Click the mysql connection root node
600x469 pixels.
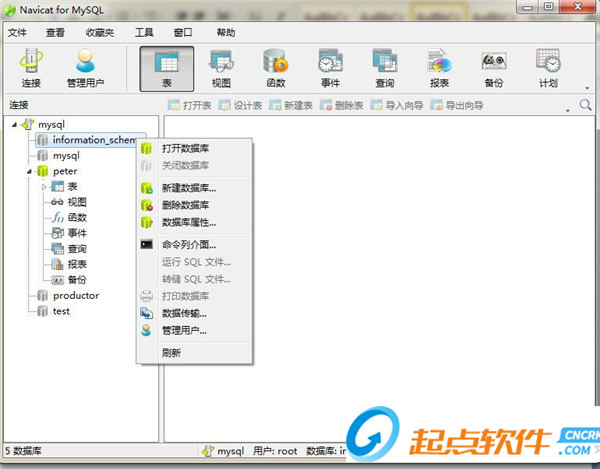point(44,124)
